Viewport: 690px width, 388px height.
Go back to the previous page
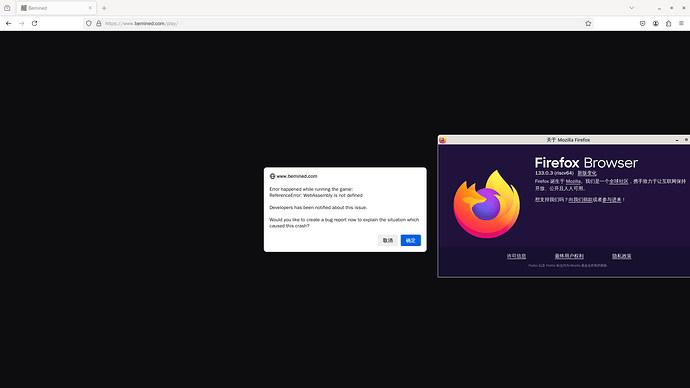[x=8, y=23]
